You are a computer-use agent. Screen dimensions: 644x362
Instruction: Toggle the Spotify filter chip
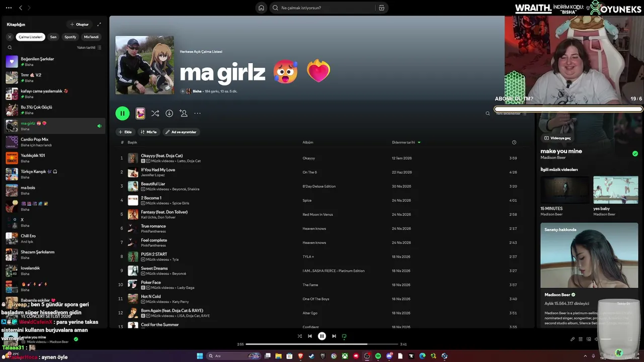(70, 37)
